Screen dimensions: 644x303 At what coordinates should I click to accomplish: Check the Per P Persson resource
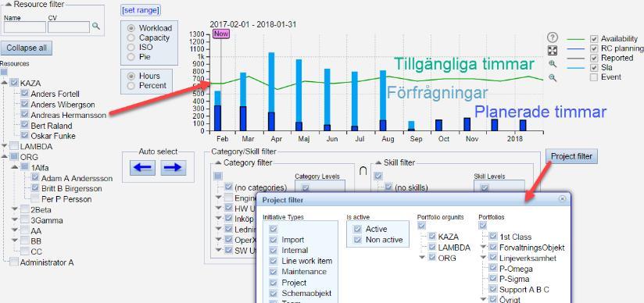[35, 199]
